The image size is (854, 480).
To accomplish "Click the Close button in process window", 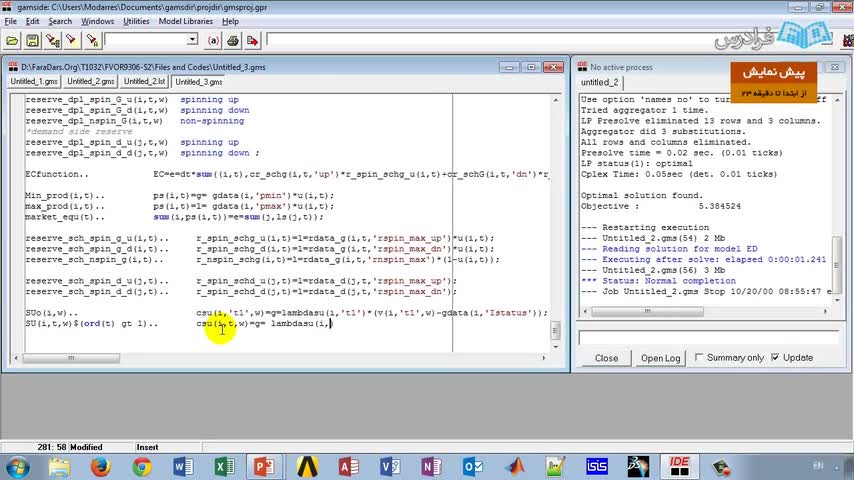I will [x=606, y=358].
